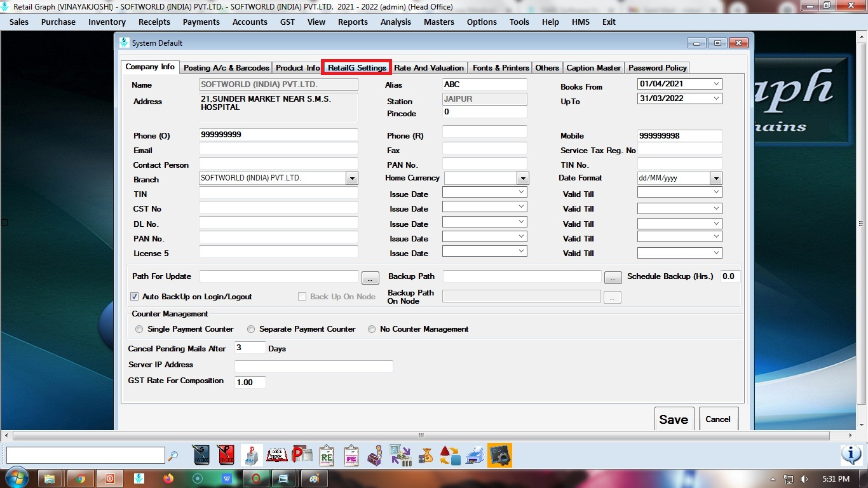Click the main window vertical scrollbar

(x=862, y=222)
